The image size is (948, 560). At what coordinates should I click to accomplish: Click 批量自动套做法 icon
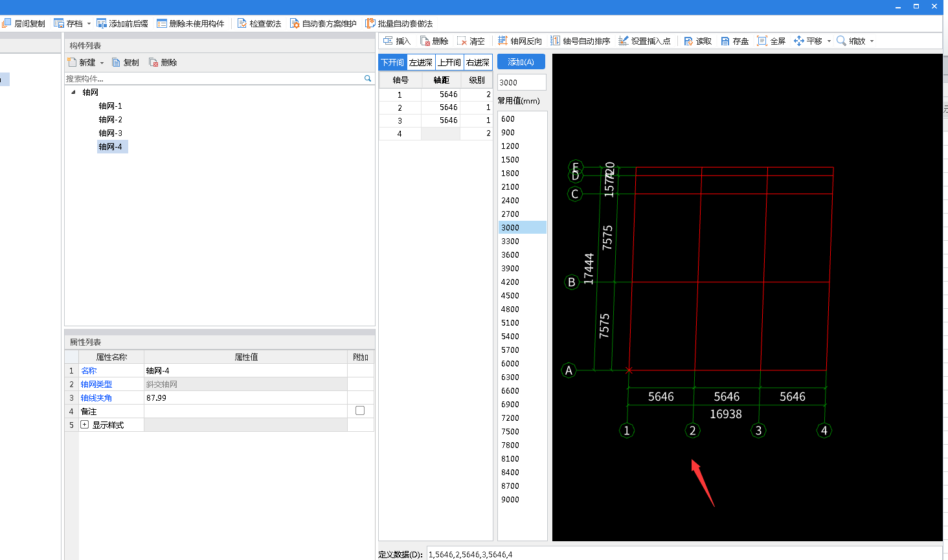pos(370,23)
